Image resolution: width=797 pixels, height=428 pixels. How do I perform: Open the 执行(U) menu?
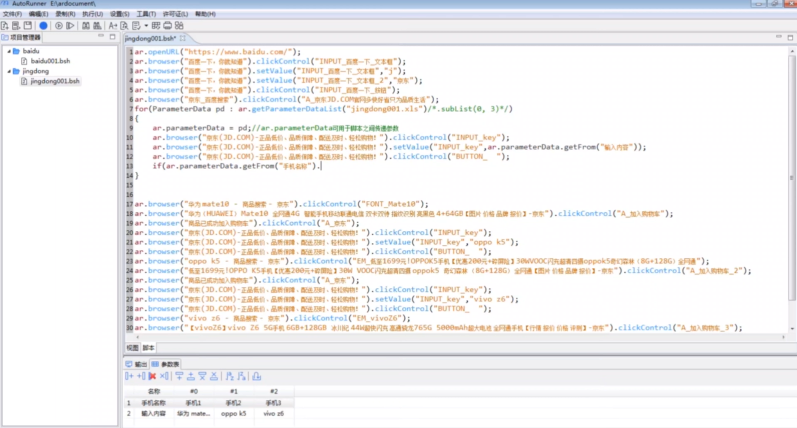(x=92, y=15)
